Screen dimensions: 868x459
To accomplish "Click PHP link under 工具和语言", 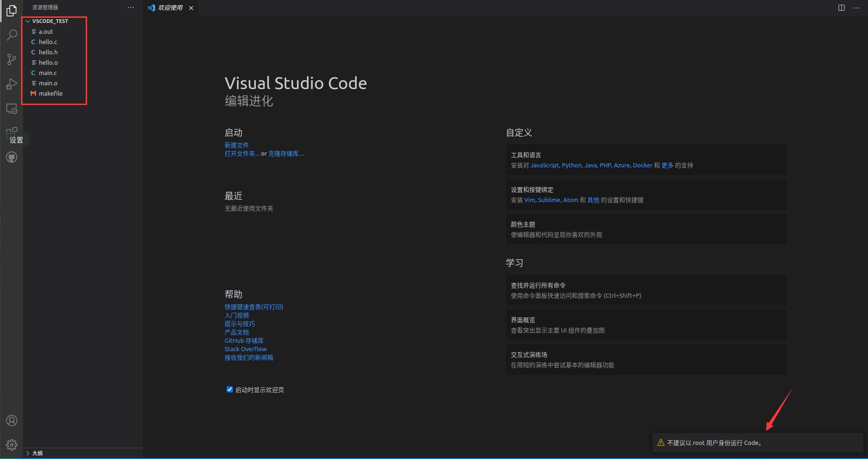I will click(605, 166).
